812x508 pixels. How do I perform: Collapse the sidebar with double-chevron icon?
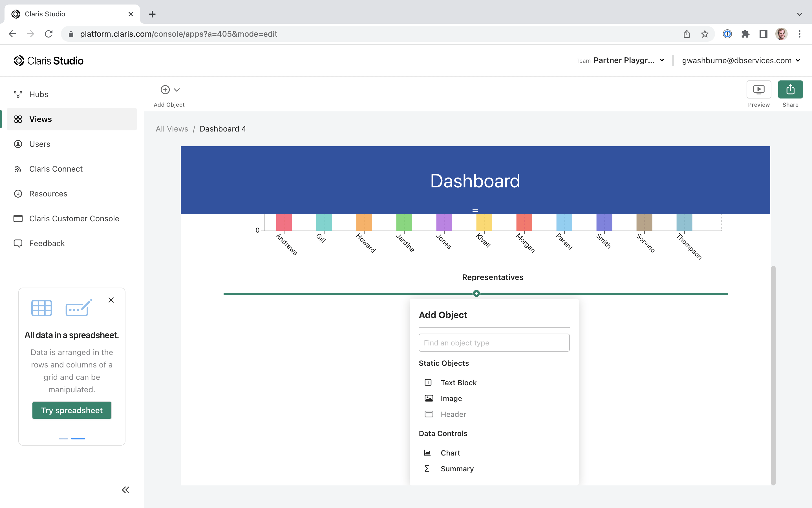coord(125,490)
